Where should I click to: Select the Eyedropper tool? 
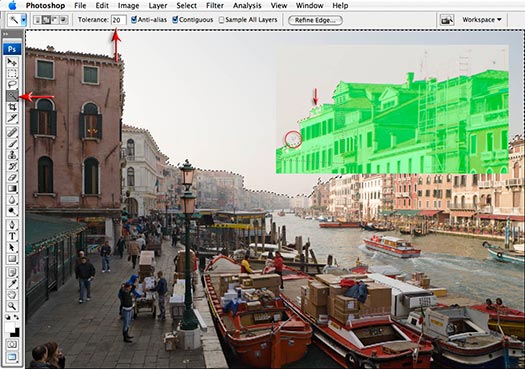[12, 284]
